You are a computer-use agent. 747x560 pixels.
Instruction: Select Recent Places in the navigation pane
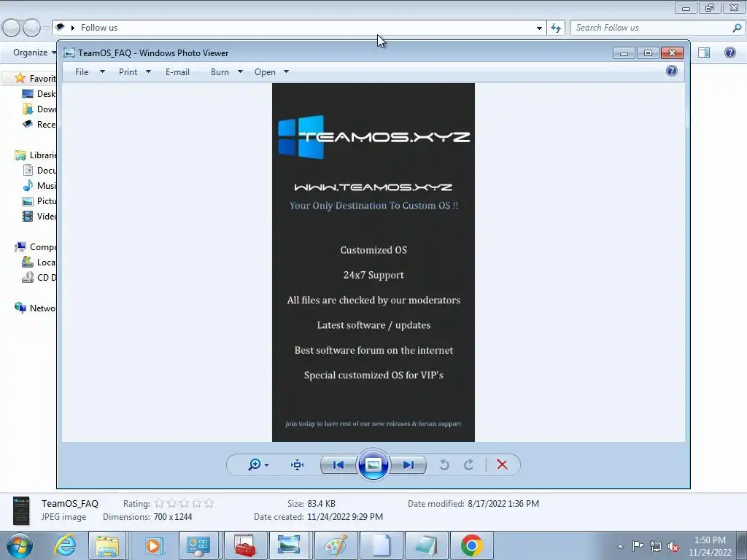[39, 124]
